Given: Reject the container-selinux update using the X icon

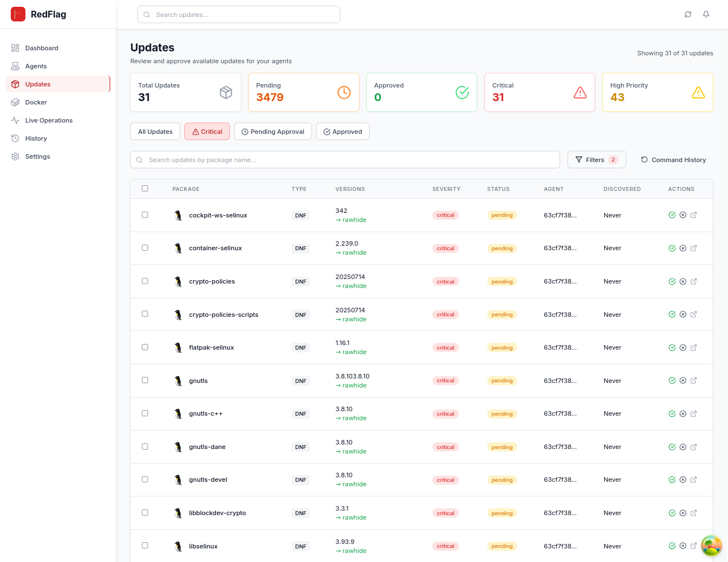Looking at the screenshot, I should (x=683, y=248).
